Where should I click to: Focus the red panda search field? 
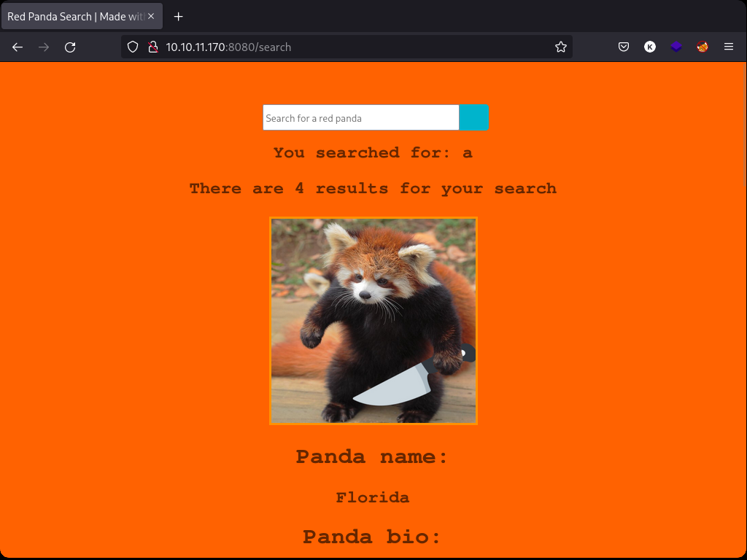coord(360,117)
